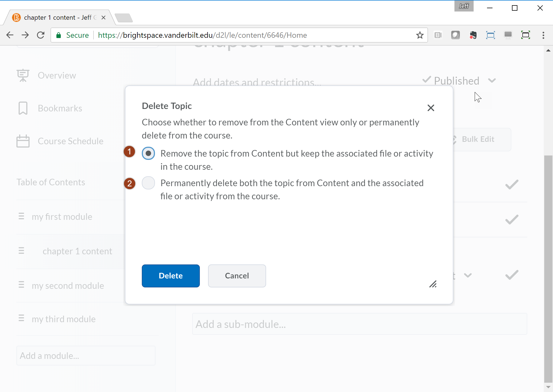Click the drag handle beside my first module
Viewport: 553px width, 392px height.
click(x=21, y=216)
